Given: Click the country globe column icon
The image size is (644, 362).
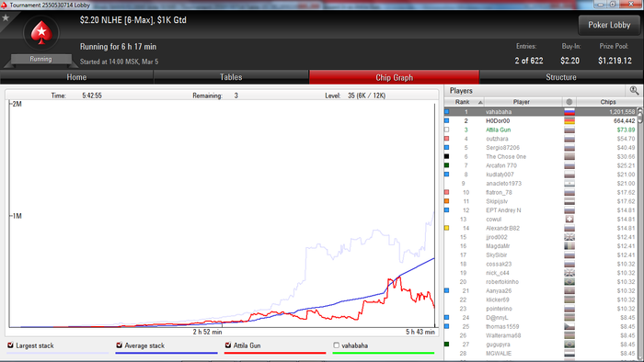Looking at the screenshot, I should pos(569,102).
